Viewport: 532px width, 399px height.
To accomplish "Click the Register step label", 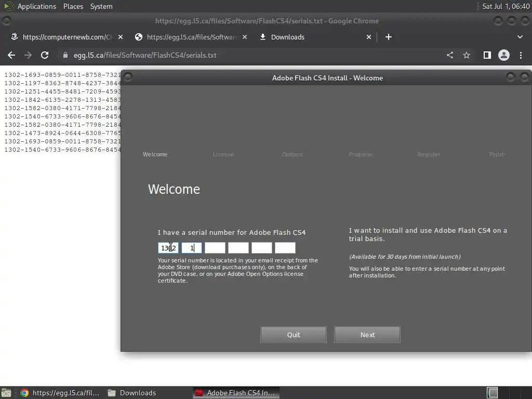I will (429, 154).
